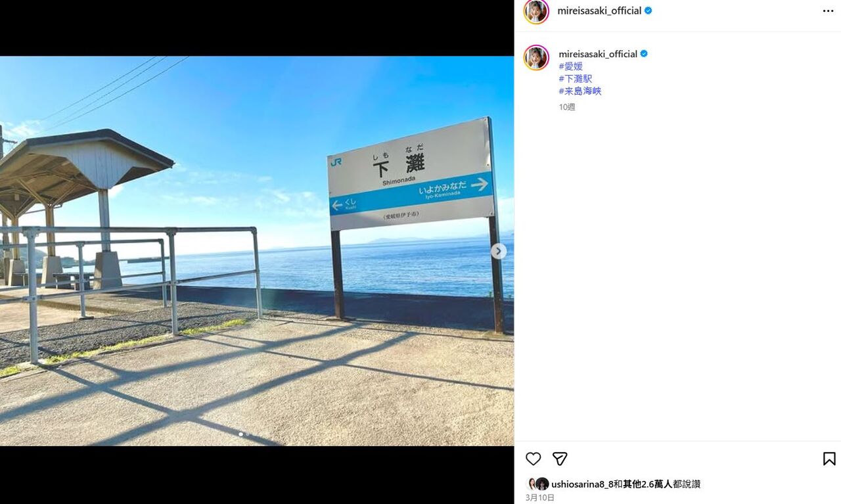Viewport: 841px width, 504px height.
Task: Open header profile avatar of mireisasaki_official
Action: pos(536,11)
